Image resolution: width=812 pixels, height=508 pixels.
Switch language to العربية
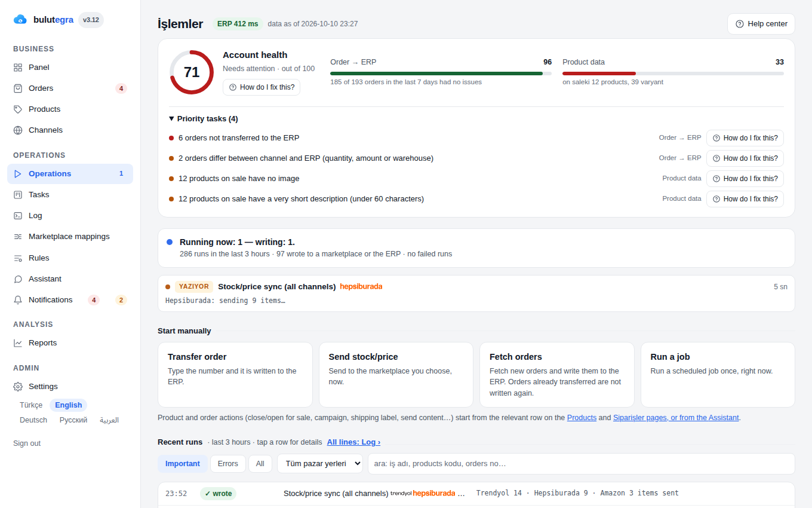109,420
